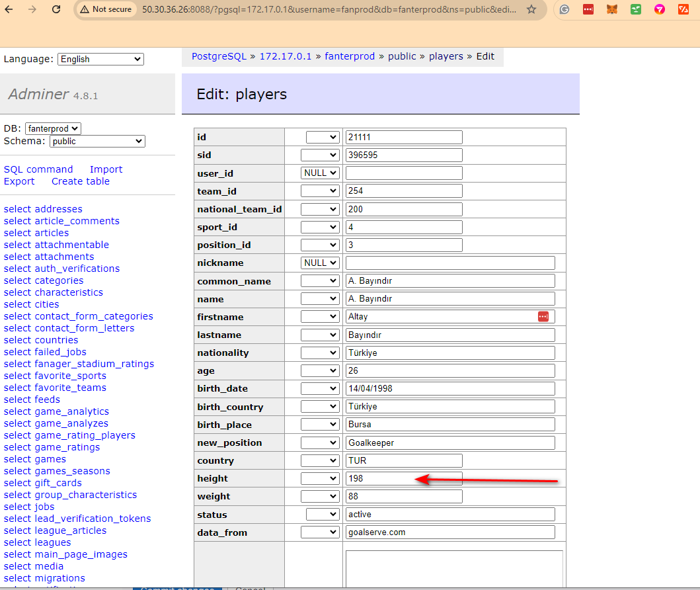This screenshot has width=700, height=590.
Task: Open the Language dropdown
Action: (100, 59)
